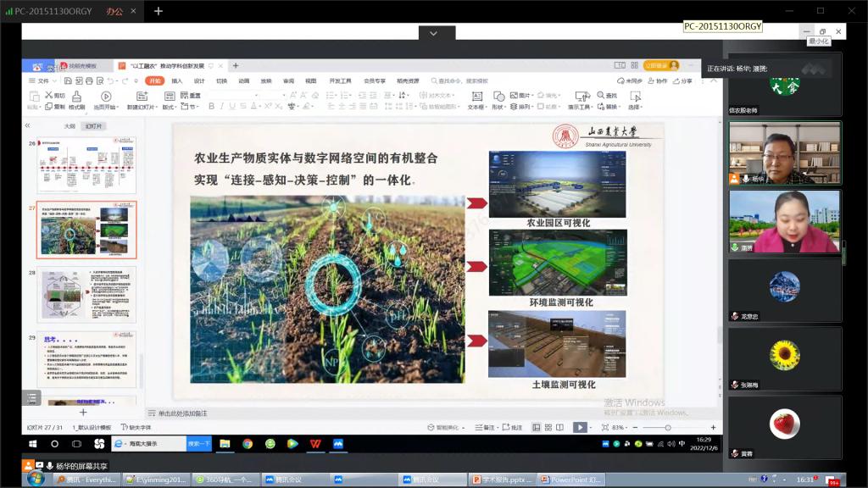Expand the meeting toolbar chevron at top

[x=433, y=33]
